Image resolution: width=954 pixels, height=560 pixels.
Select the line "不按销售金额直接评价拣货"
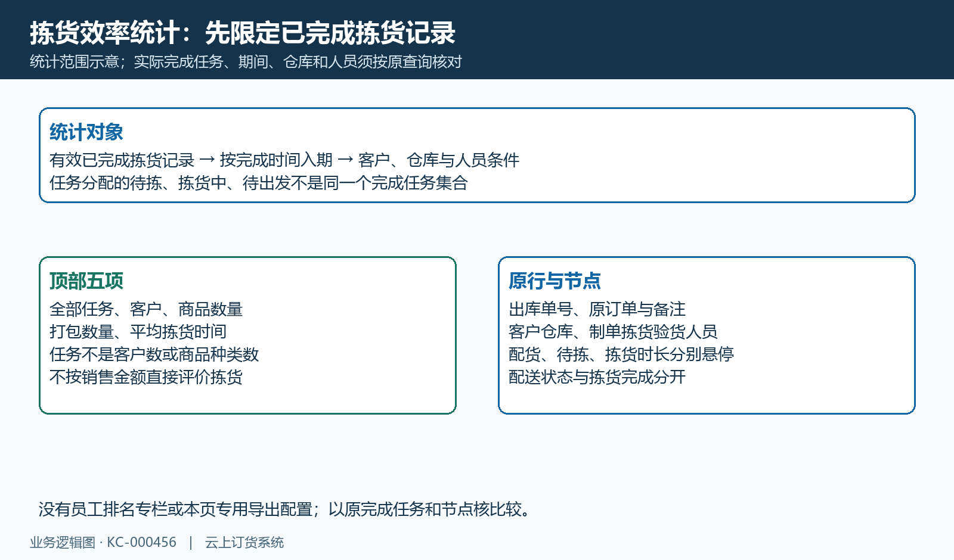[x=146, y=377]
